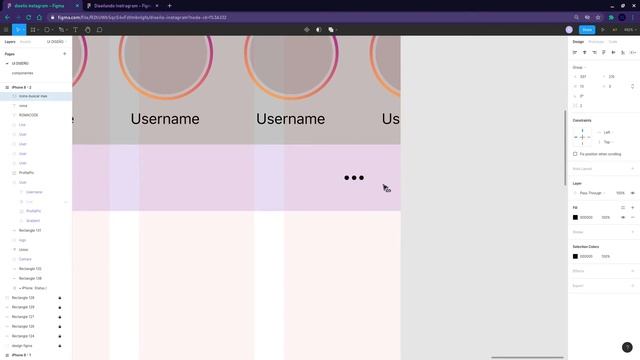The height and width of the screenshot is (360, 640).
Task: Toggle lock on Rectangle 127 layer
Action: pos(60,317)
